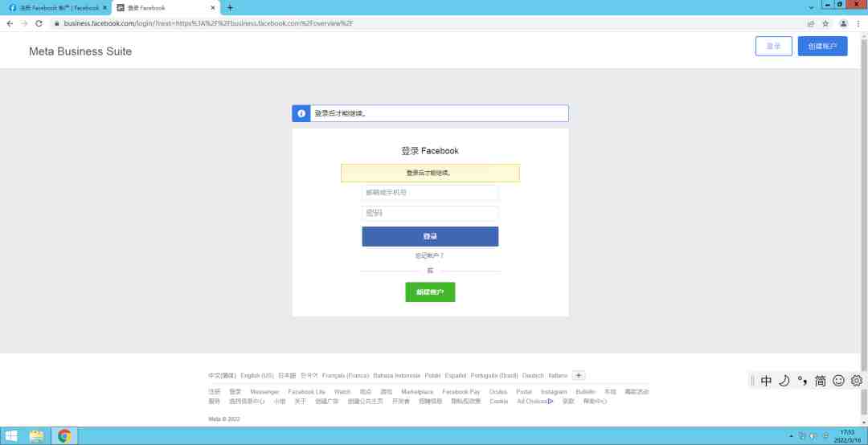The height and width of the screenshot is (445, 868).
Task: Click the taskbar clock showing 17:53
Action: point(847,436)
